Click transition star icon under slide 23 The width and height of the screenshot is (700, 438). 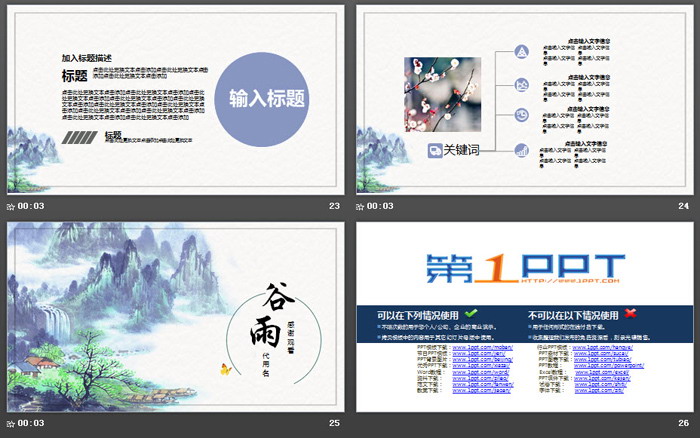click(x=11, y=206)
